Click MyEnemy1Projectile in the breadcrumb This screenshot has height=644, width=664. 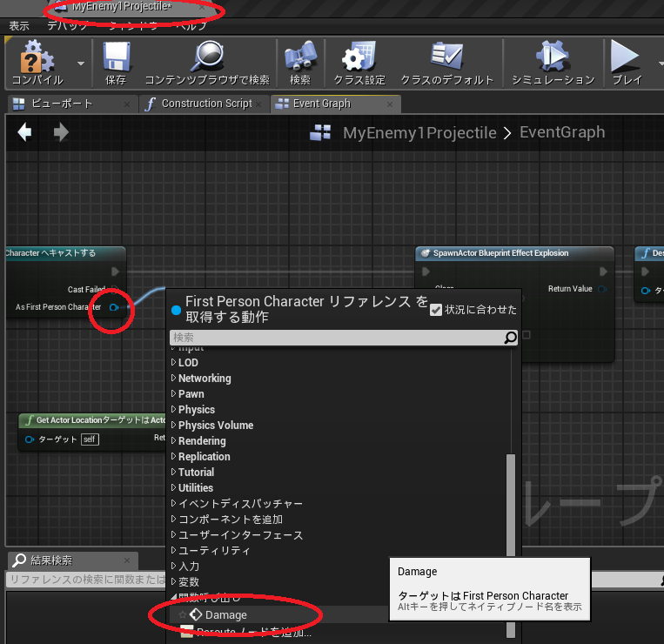pyautogui.click(x=419, y=133)
